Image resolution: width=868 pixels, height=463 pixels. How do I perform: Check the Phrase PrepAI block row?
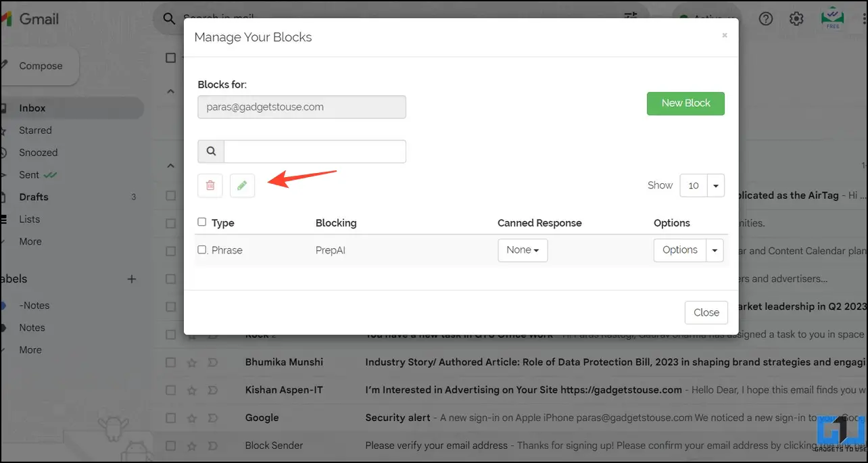point(202,249)
